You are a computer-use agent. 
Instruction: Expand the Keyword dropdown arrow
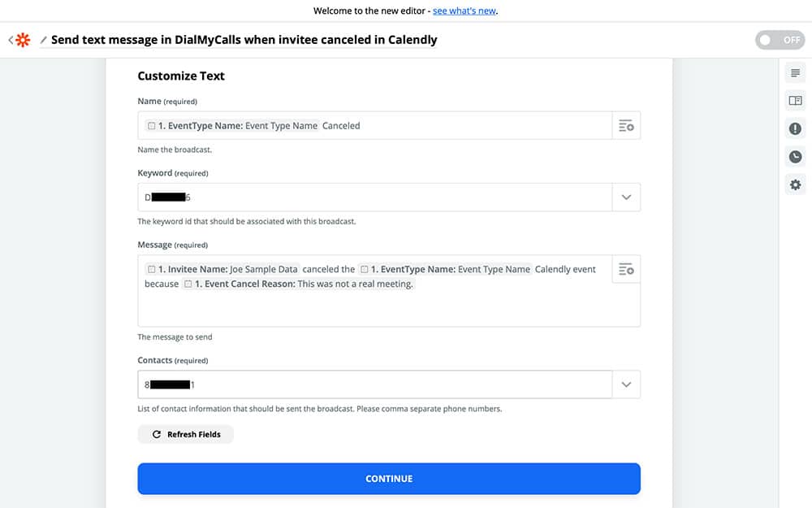[626, 198]
